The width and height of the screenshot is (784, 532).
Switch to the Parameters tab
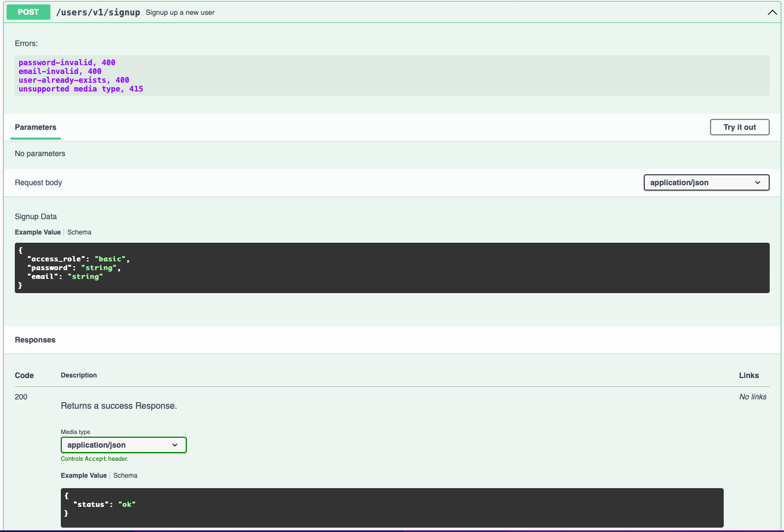(x=36, y=127)
